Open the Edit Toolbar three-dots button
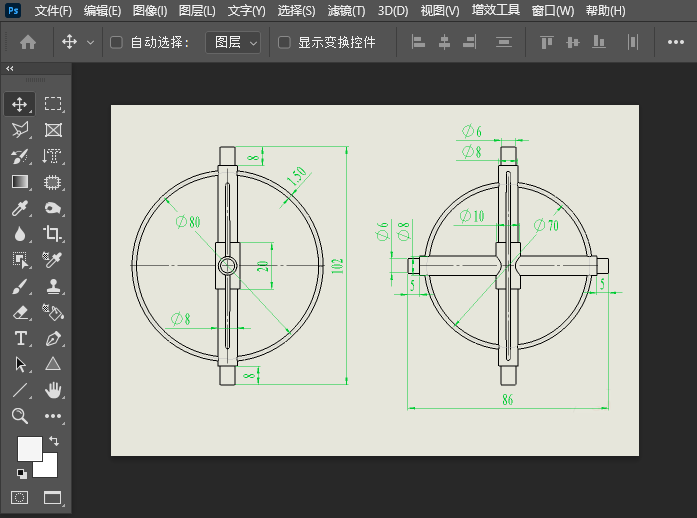Image resolution: width=697 pixels, height=518 pixels. click(x=53, y=416)
